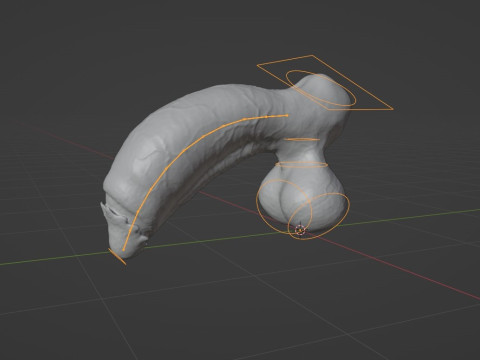The height and width of the screenshot is (360, 480).
Task: Select the lower wider orange ring on the neck
Action: point(301,164)
